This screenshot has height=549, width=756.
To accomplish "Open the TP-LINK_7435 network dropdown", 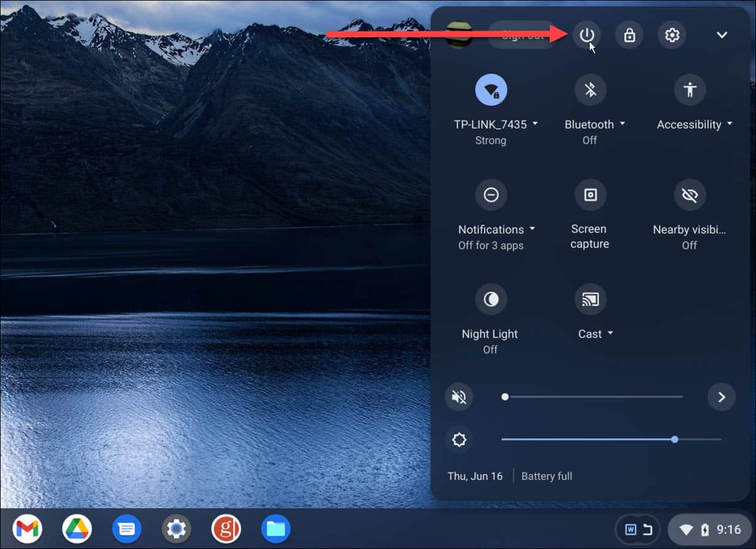I will tap(495, 125).
